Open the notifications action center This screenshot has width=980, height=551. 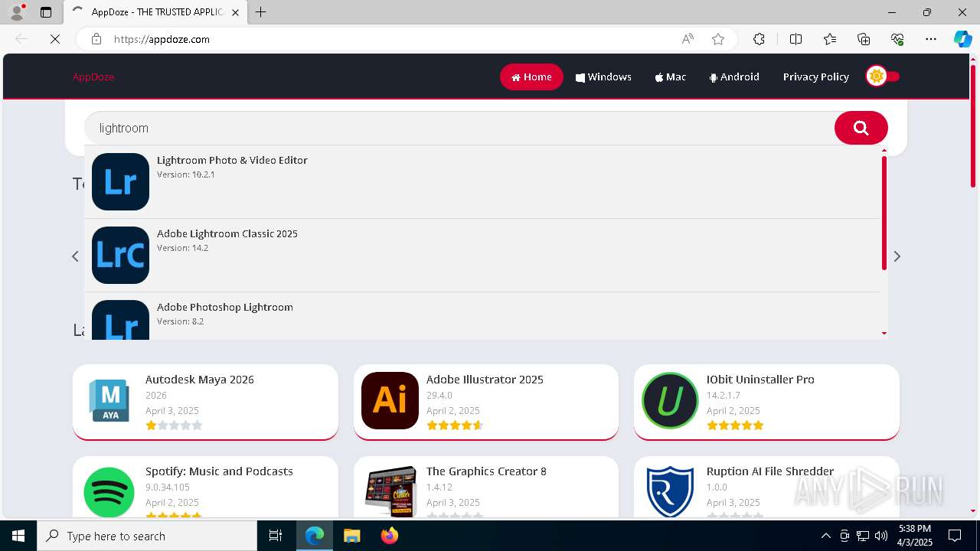955,536
